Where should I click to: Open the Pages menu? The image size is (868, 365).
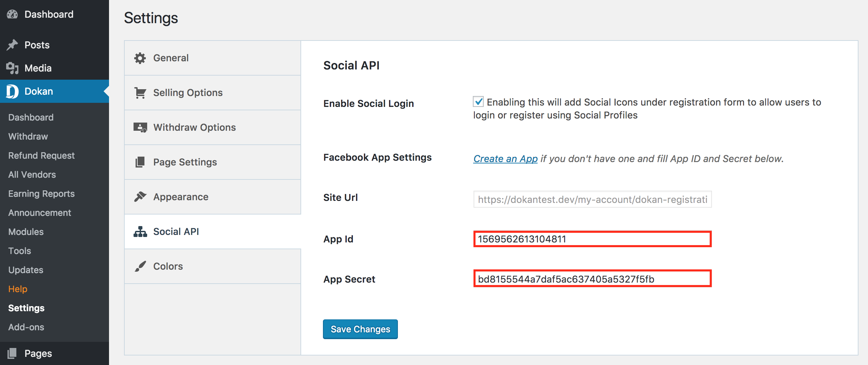(x=55, y=353)
